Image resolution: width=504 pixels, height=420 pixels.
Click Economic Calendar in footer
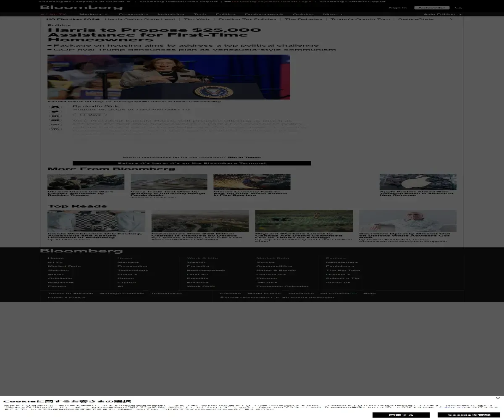282,286
